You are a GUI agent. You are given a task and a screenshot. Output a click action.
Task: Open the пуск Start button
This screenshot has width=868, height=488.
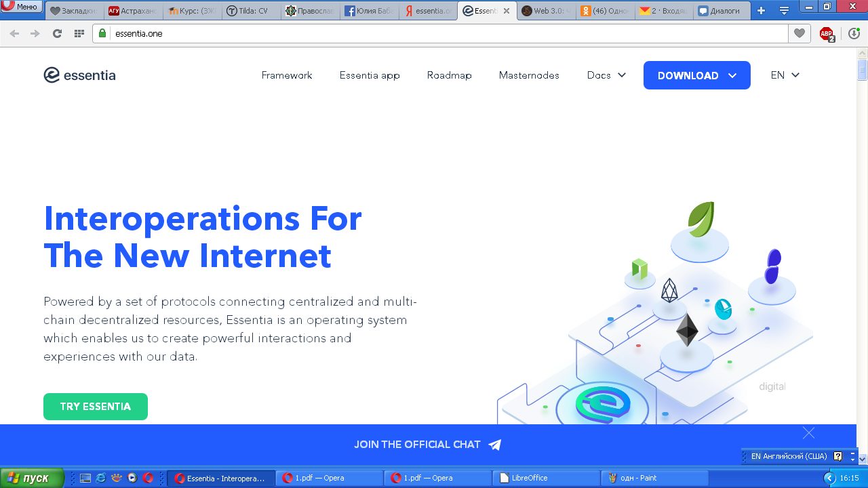32,478
